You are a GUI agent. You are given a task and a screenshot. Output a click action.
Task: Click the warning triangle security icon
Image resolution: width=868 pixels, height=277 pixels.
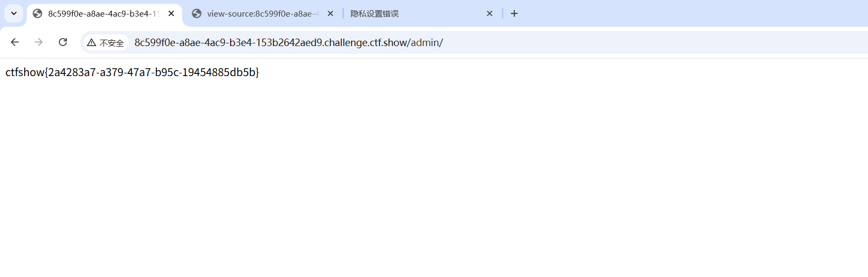(x=92, y=43)
